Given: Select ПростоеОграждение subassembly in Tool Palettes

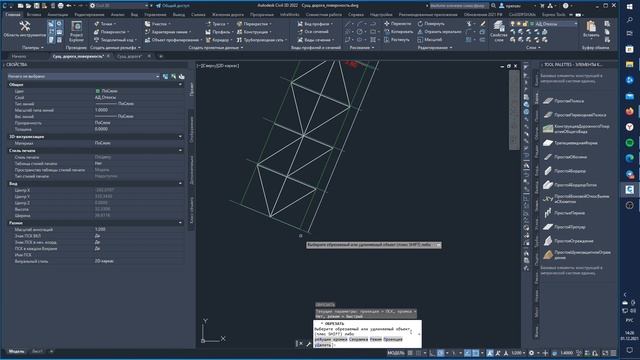Looking at the screenshot, I should tap(568, 241).
